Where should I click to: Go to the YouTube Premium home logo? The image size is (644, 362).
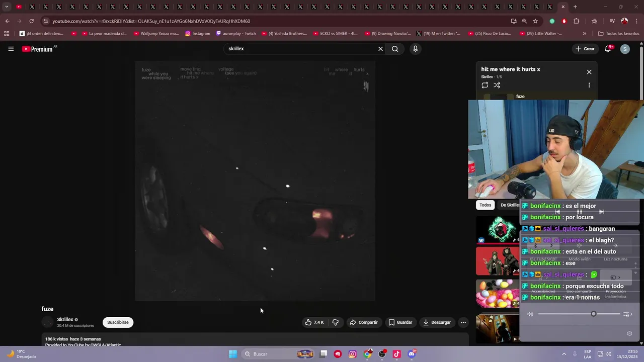37,49
